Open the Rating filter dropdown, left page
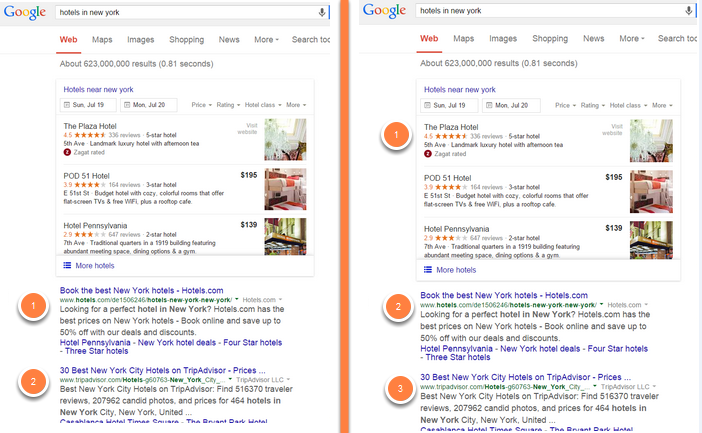This screenshot has height=433, width=702. pos(228,105)
